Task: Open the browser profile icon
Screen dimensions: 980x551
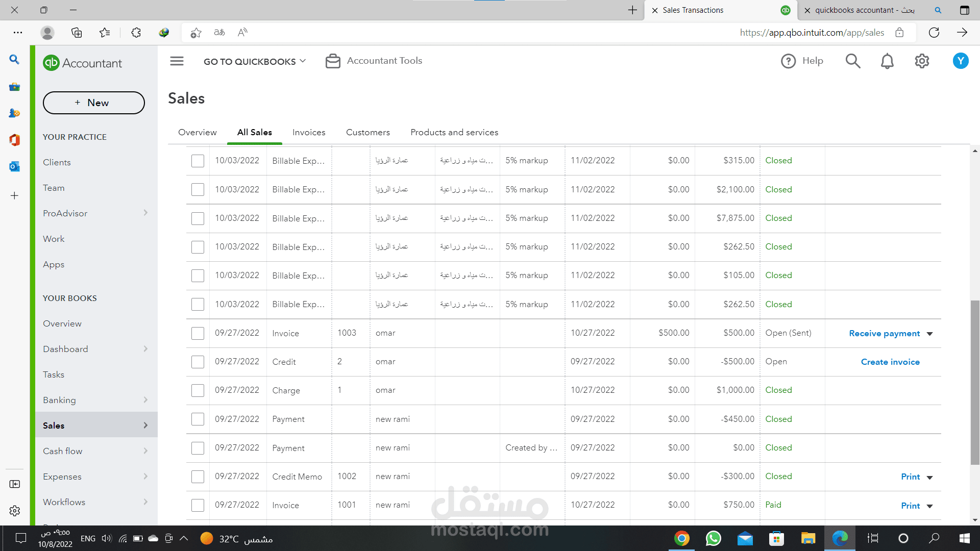Action: click(x=47, y=33)
